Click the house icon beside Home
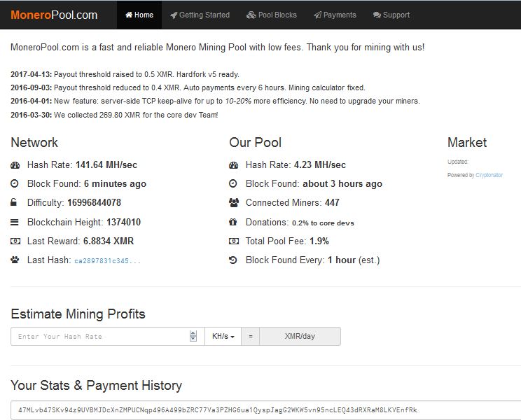Viewport: 521px width, 420px height. click(x=129, y=15)
